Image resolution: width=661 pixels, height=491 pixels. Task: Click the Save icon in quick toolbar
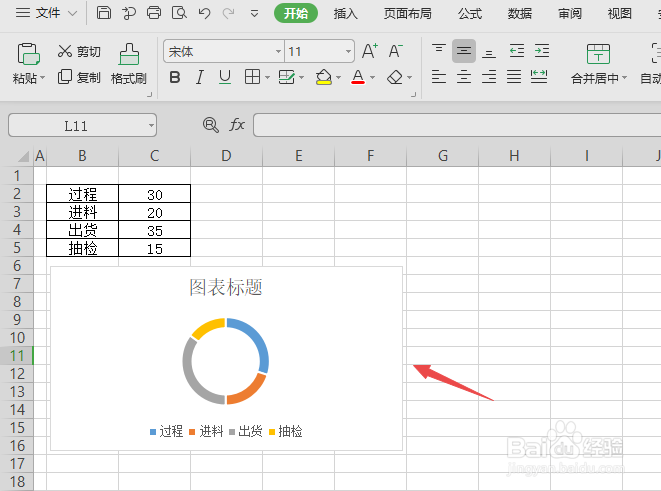tap(104, 13)
